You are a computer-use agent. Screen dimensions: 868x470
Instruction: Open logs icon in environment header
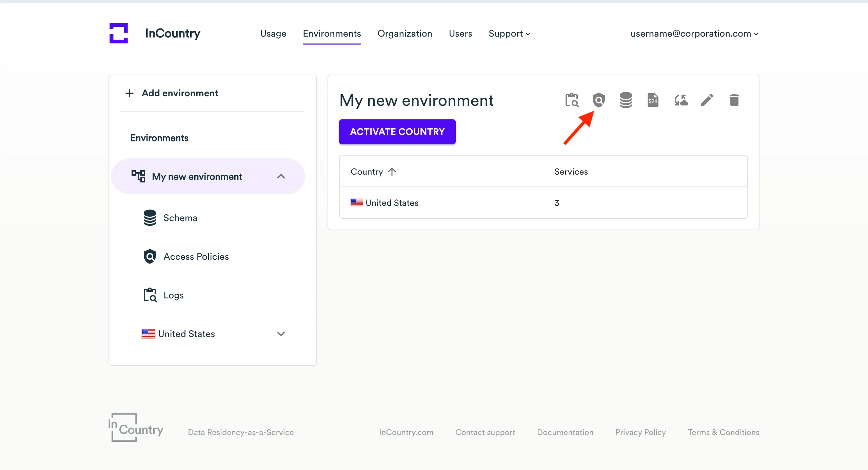coord(572,100)
